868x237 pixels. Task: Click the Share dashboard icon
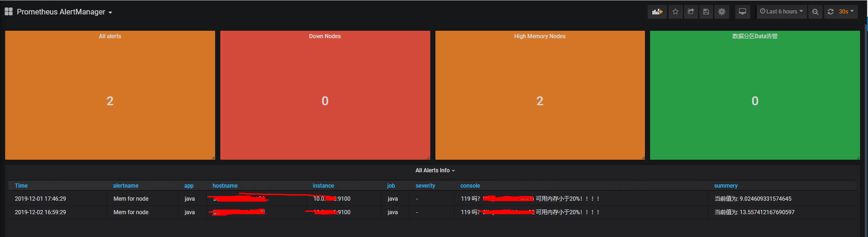click(x=691, y=12)
